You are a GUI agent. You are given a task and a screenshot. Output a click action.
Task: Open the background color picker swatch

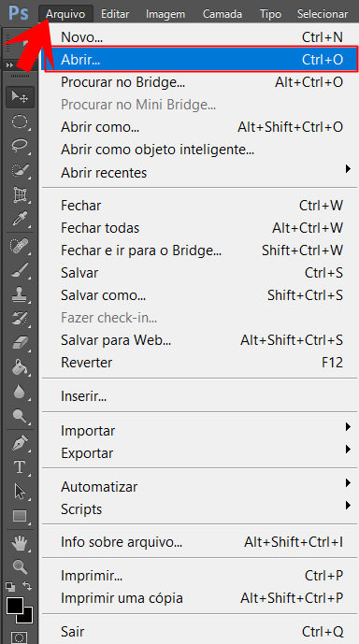click(x=27, y=617)
